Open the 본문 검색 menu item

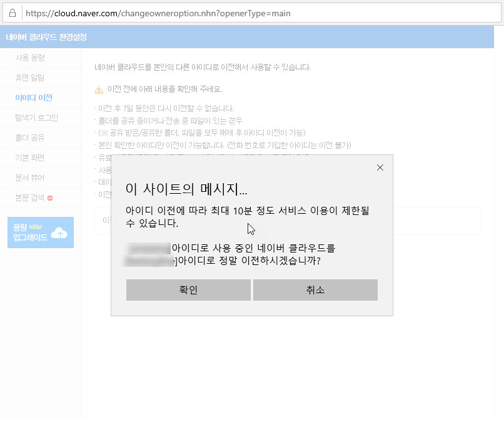29,197
